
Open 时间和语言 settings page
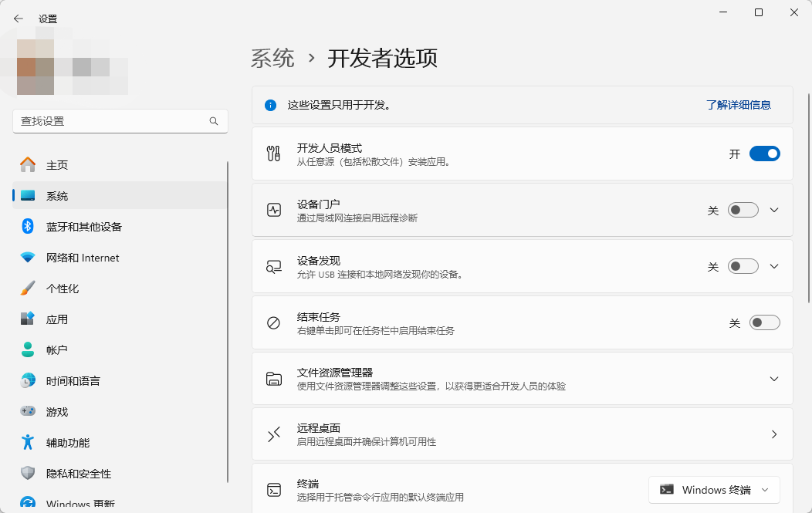click(73, 381)
